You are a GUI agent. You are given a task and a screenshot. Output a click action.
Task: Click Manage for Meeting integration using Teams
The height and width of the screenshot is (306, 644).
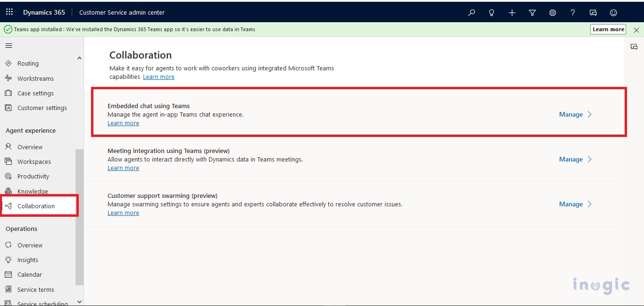(x=571, y=159)
